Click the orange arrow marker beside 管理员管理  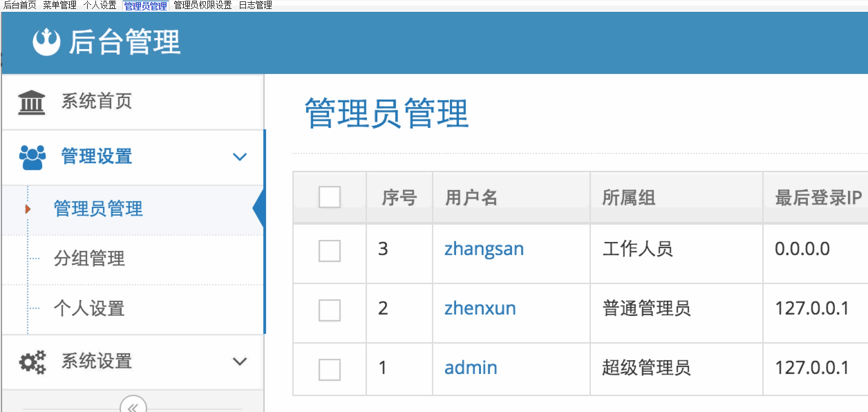click(28, 208)
